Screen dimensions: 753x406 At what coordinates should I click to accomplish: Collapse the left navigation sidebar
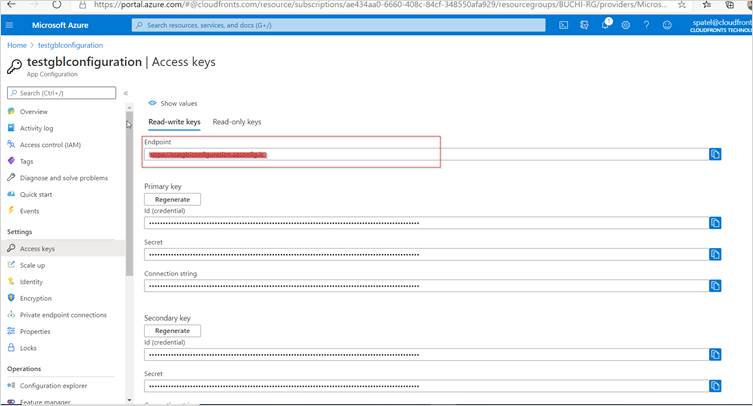(126, 93)
